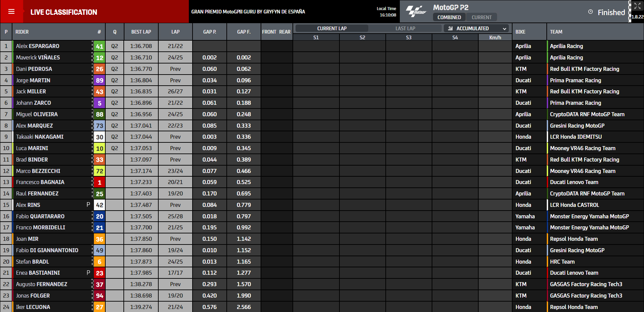Toggle fullscreen with the expand icon
The height and width of the screenshot is (312, 644).
pos(637,6)
